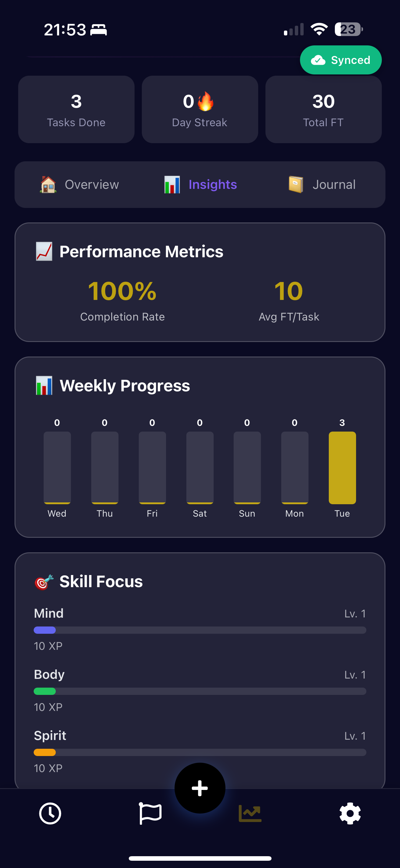Viewport: 400px width, 868px height.
Task: Tap the Mind XP progress bar
Action: pyautogui.click(x=200, y=630)
